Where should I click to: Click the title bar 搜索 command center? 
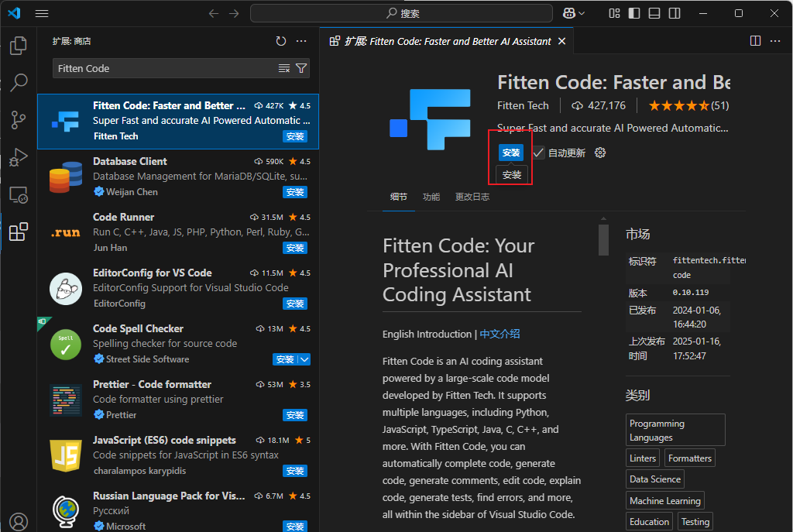coord(402,14)
